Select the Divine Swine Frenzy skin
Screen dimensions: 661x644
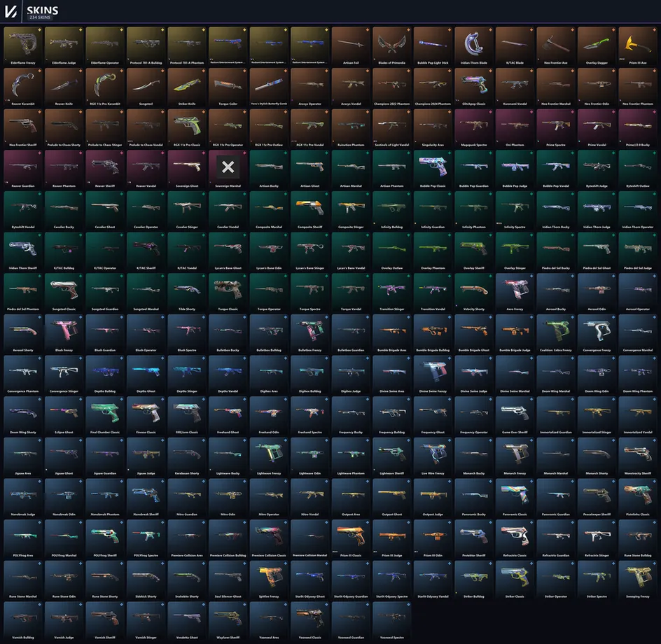[x=433, y=375]
